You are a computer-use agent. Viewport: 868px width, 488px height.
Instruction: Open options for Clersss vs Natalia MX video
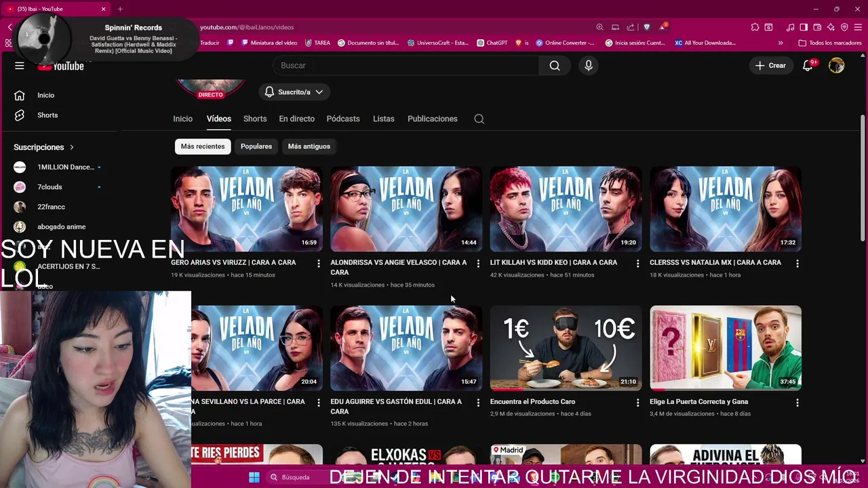point(797,263)
